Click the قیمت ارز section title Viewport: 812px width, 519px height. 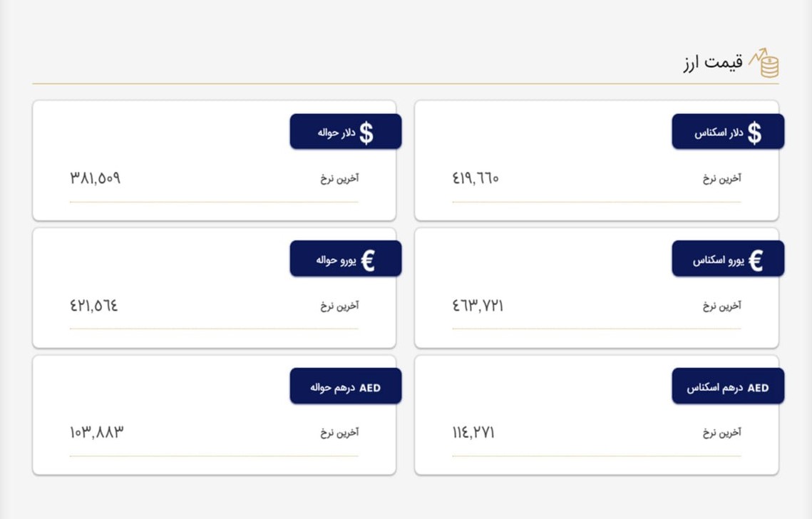(713, 62)
